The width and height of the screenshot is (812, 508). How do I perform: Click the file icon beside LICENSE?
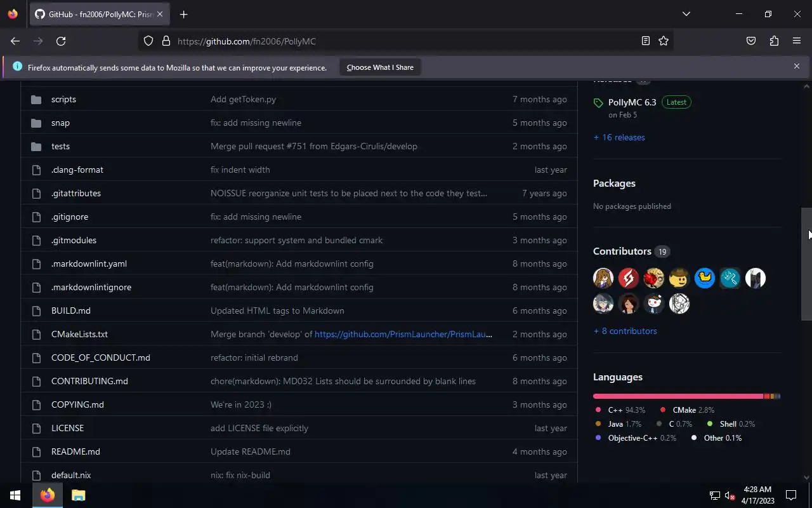tap(36, 429)
